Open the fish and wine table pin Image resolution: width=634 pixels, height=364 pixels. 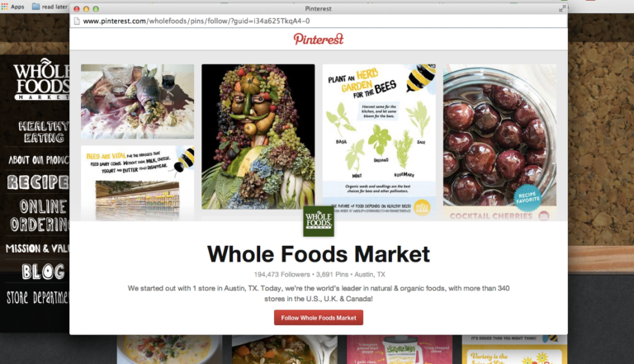pos(138,102)
